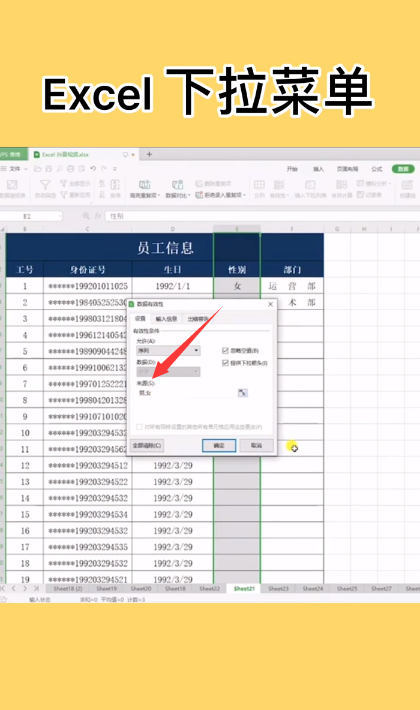Switch to the 输入信息 tab in dialog
The image size is (420, 710).
tap(166, 319)
